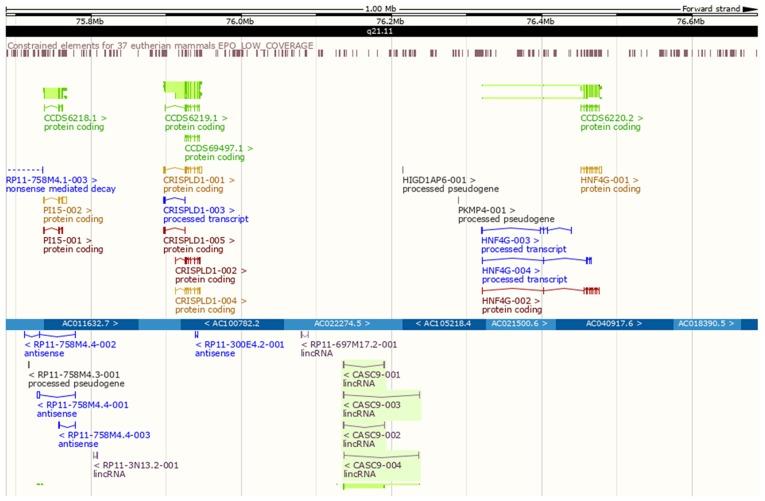Select the RP11-697M17.2-001 lincRNA label

(349, 344)
